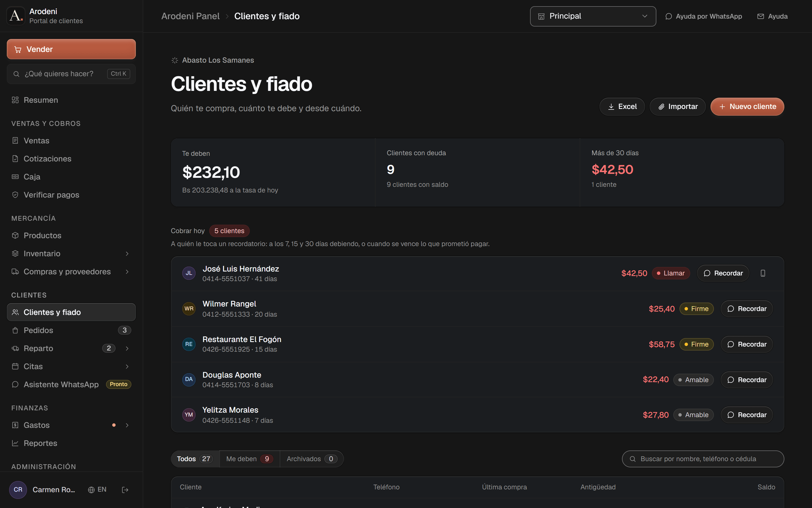This screenshot has width=812, height=508.
Task: Click the JL avatar of José Luis Hernández
Action: click(x=189, y=273)
